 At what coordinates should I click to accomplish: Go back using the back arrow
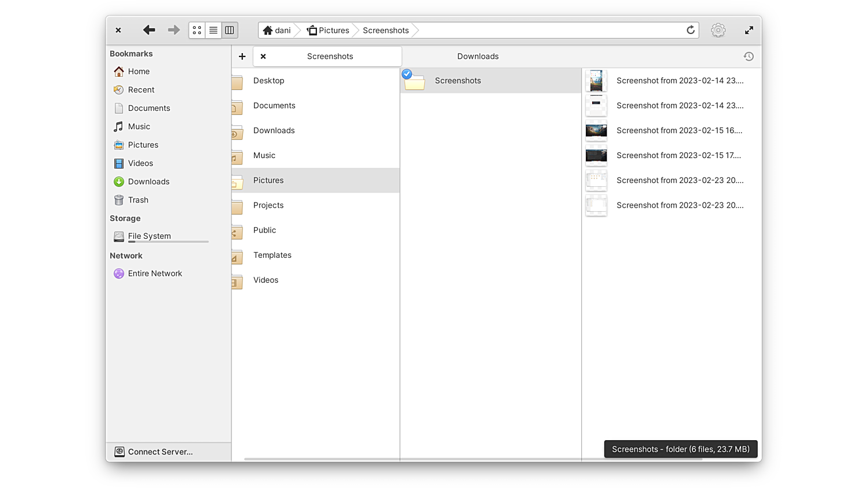(x=149, y=30)
